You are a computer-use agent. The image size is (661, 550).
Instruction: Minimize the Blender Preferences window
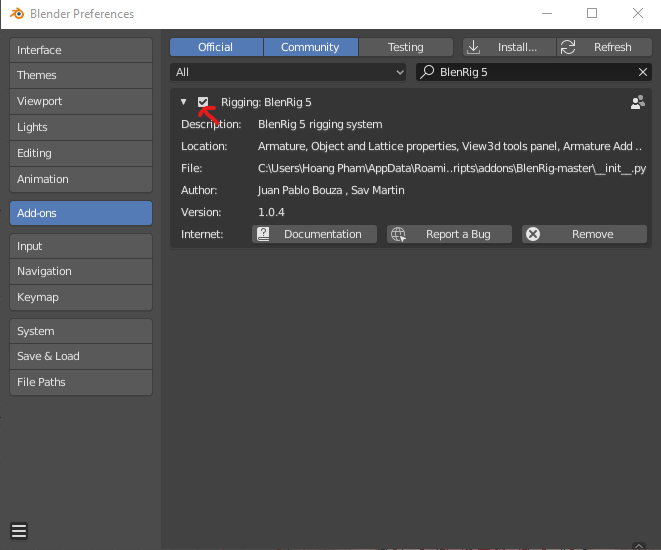547,13
